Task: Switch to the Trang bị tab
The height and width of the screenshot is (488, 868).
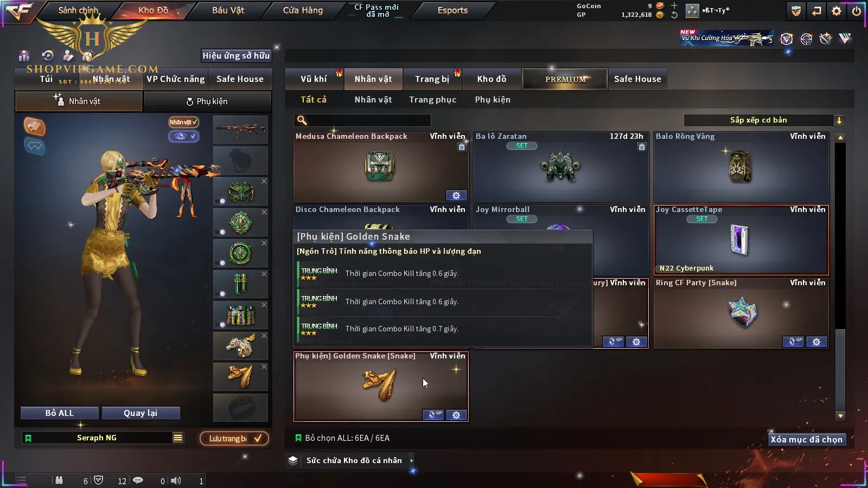Action: (432, 79)
